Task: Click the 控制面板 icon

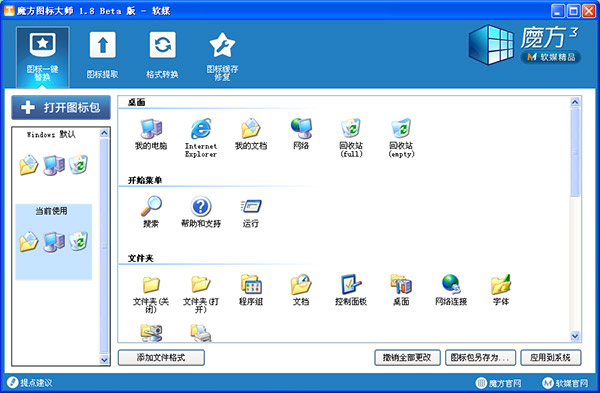Action: pos(351,290)
